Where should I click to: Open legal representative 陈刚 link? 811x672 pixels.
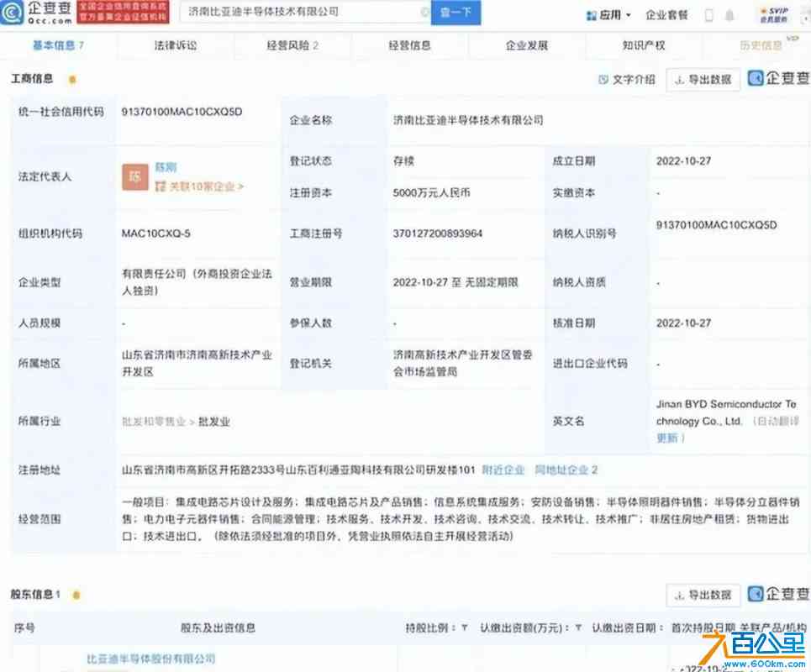click(166, 167)
